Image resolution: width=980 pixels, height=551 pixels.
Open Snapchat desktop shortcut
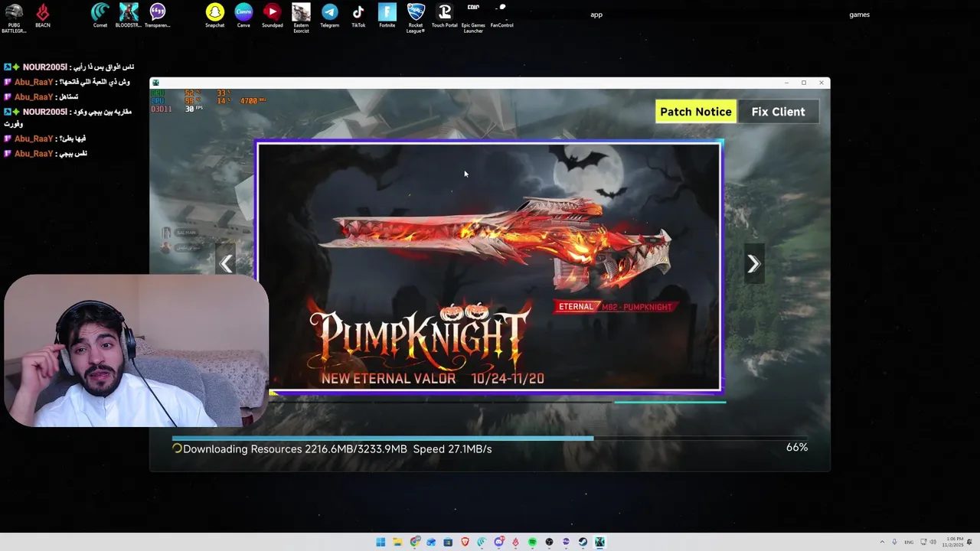tap(215, 16)
